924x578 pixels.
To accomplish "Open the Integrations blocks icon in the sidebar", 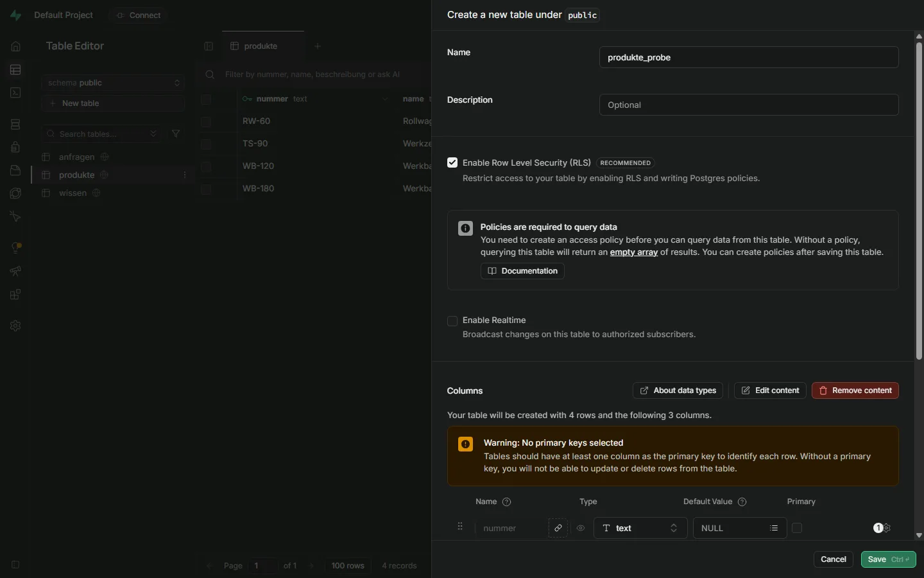I will 15,295.
